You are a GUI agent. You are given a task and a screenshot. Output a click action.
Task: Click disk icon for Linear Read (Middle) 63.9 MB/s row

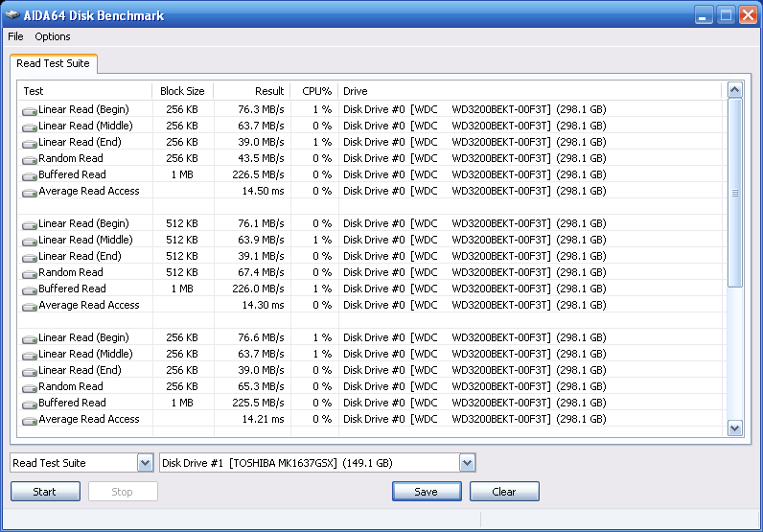pyautogui.click(x=30, y=241)
